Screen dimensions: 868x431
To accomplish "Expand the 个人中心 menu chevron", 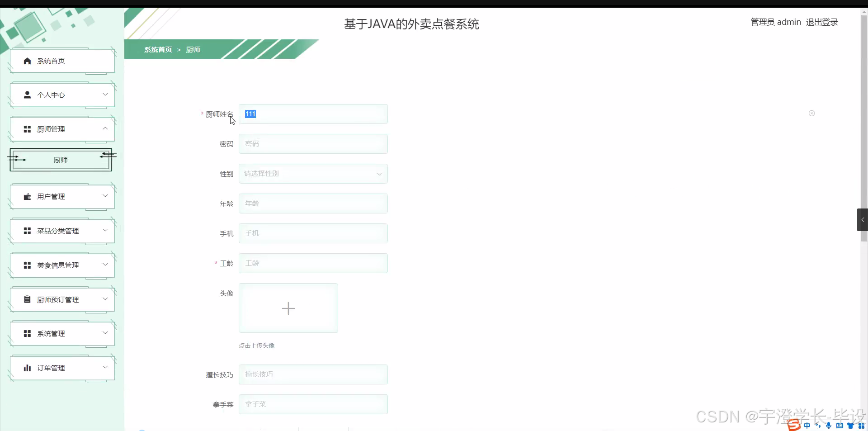I will click(105, 95).
